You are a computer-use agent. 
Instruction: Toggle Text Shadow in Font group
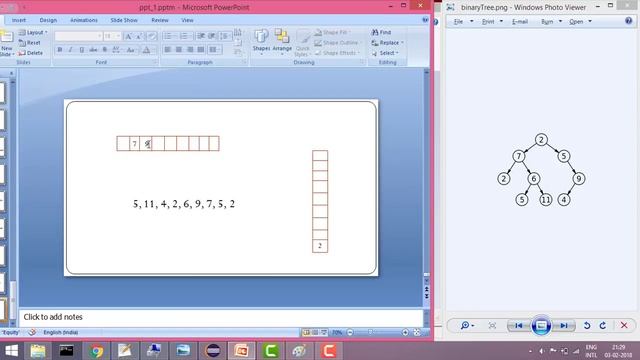(104, 50)
